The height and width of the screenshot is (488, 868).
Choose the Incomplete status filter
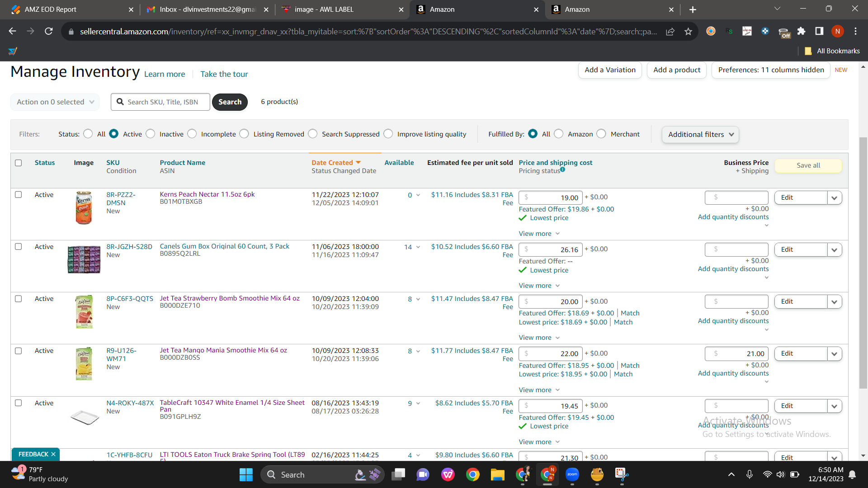coord(192,134)
